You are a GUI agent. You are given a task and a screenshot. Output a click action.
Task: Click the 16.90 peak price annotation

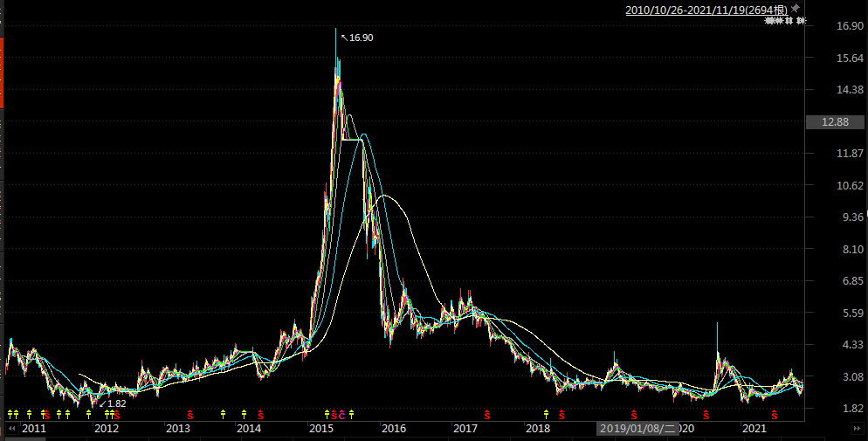[x=361, y=38]
